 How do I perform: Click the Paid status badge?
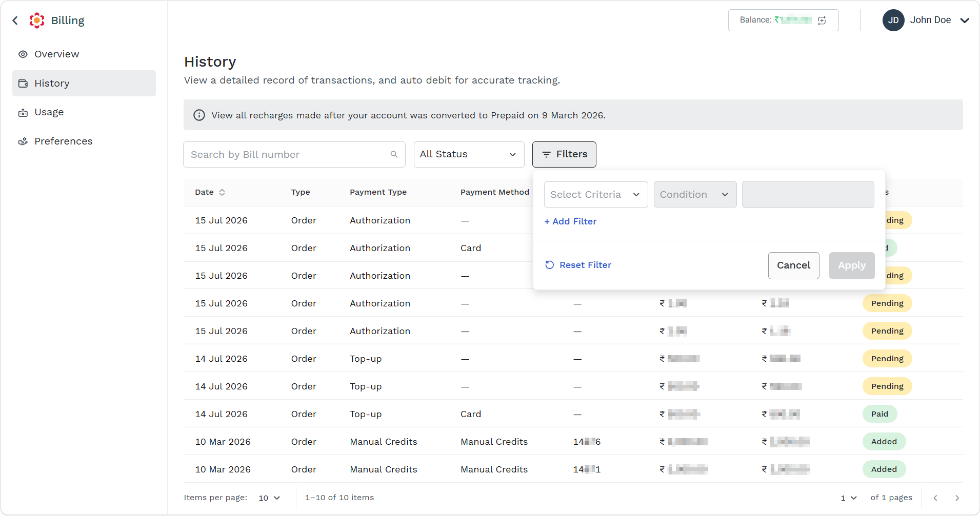[879, 414]
